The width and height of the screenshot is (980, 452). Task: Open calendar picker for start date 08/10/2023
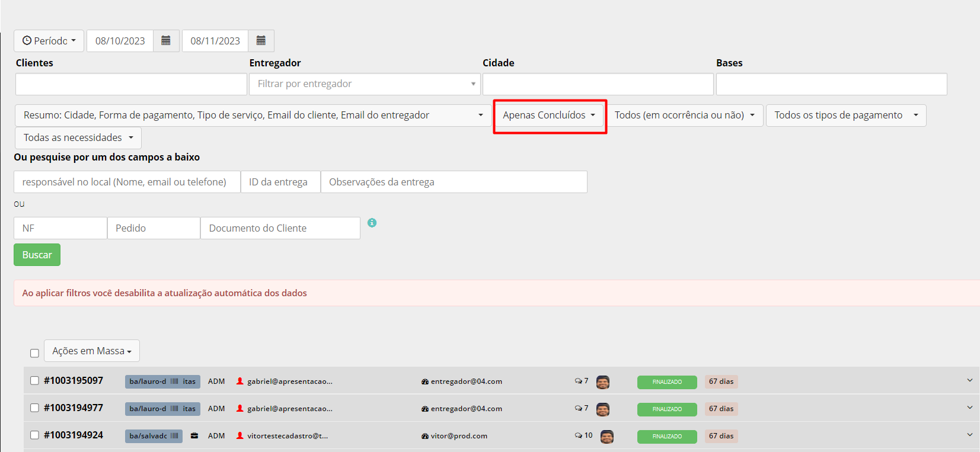(x=166, y=41)
